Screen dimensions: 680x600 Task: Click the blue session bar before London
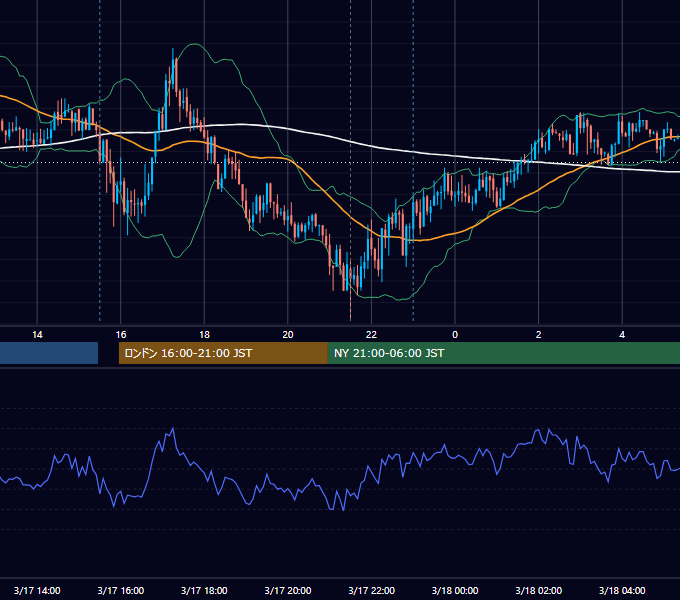click(x=49, y=353)
